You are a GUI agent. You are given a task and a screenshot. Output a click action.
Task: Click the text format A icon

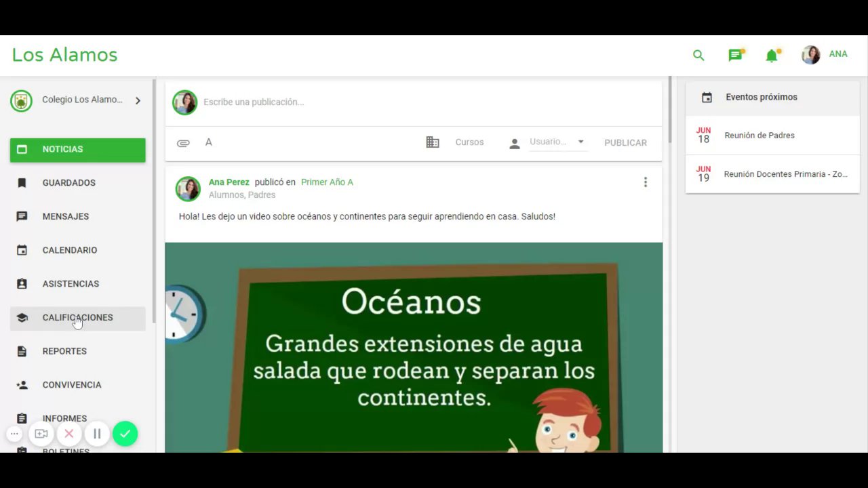(209, 142)
